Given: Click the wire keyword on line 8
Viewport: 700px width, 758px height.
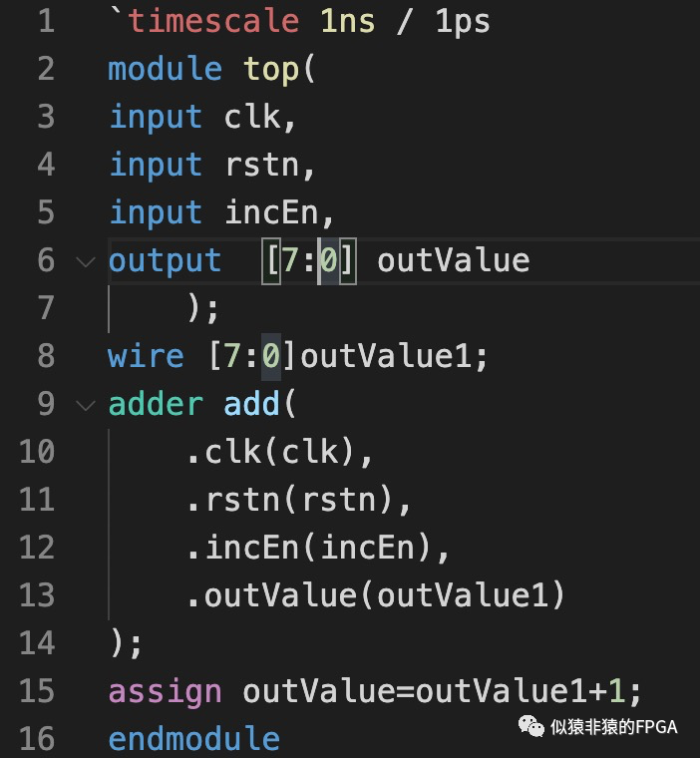Looking at the screenshot, I should [146, 355].
